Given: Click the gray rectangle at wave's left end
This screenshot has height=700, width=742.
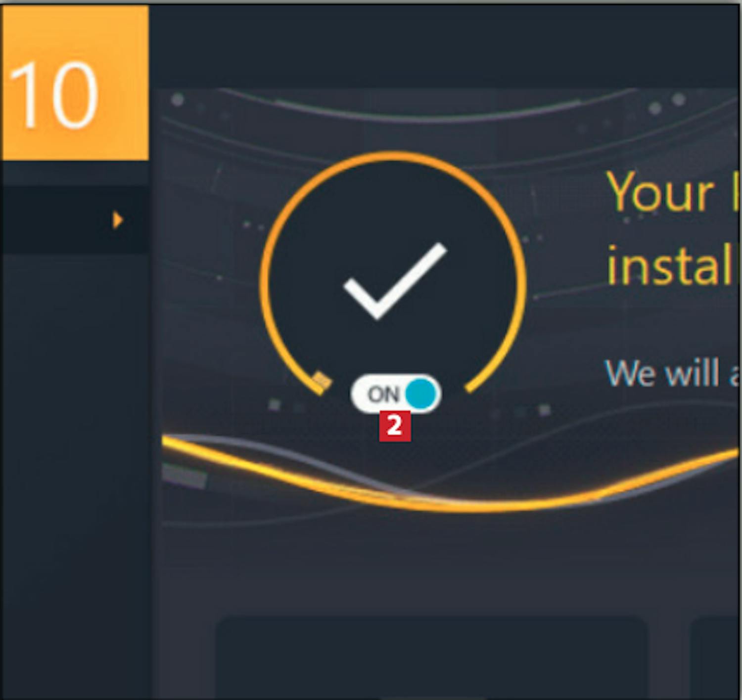Looking at the screenshot, I should 184,476.
